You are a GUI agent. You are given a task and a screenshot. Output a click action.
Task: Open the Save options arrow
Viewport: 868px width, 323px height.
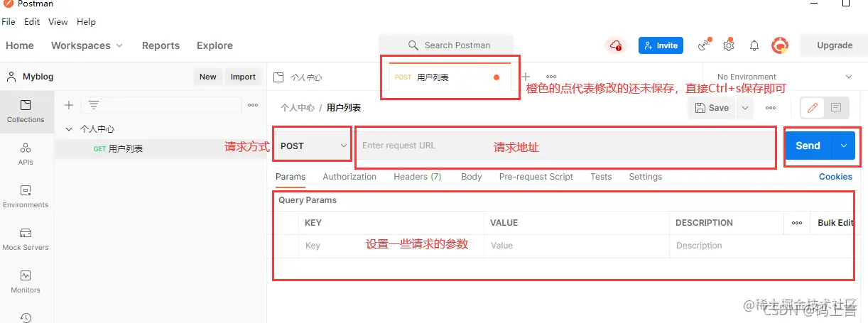coord(744,108)
